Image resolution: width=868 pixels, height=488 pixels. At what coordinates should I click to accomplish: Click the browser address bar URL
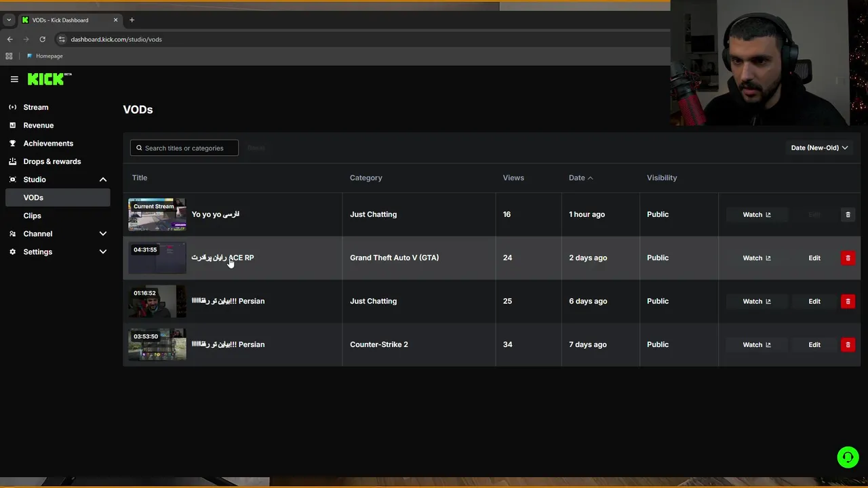pyautogui.click(x=116, y=39)
